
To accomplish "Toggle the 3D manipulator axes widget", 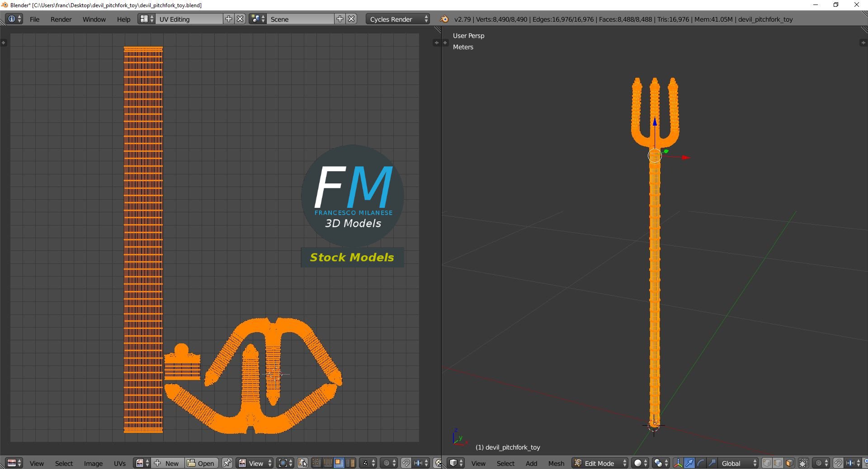I will (678, 463).
